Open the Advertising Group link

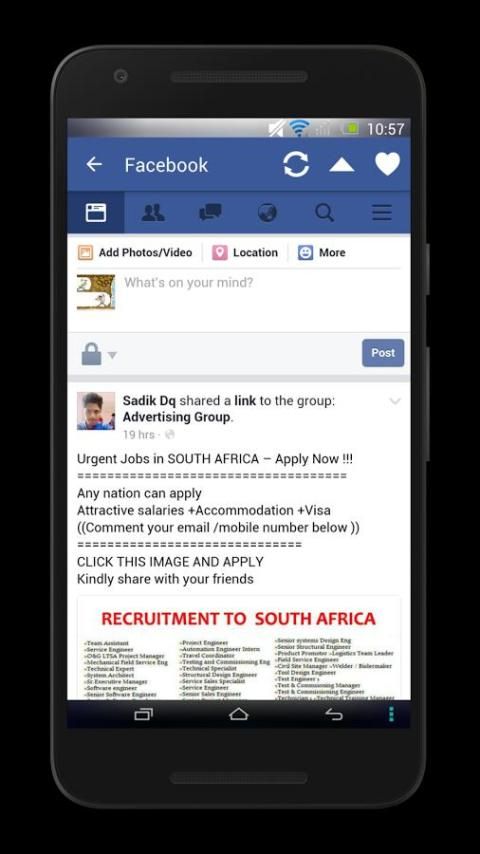coord(177,417)
